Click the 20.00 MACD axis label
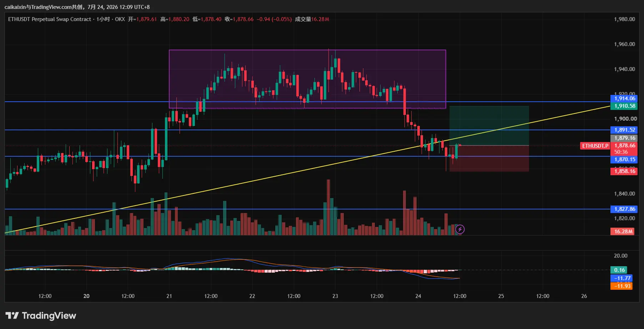 click(620, 256)
